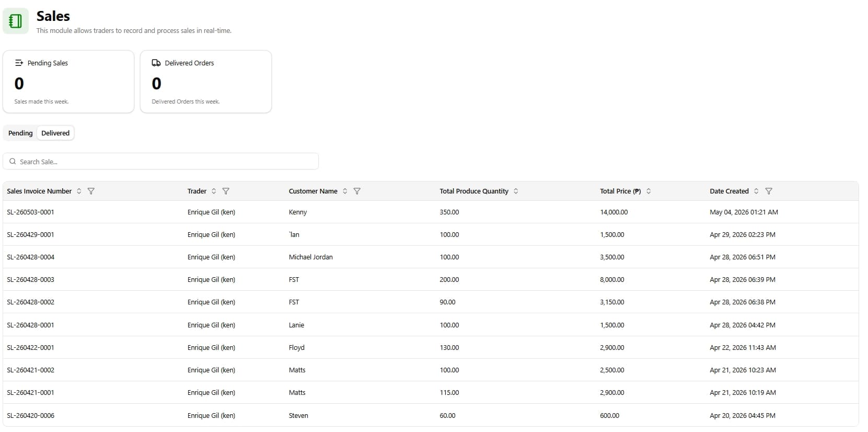Switch to the Delivered tab
This screenshot has height=432, width=868.
pyautogui.click(x=55, y=133)
